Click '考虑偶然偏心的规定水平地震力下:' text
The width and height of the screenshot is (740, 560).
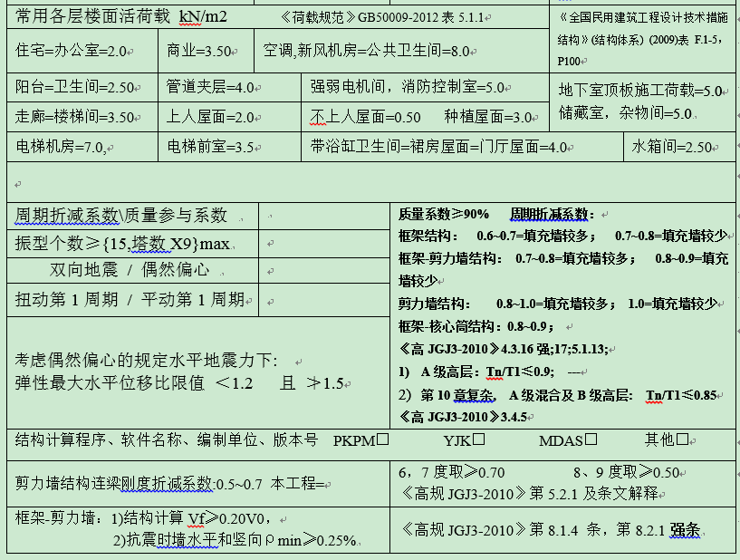pyautogui.click(x=147, y=361)
